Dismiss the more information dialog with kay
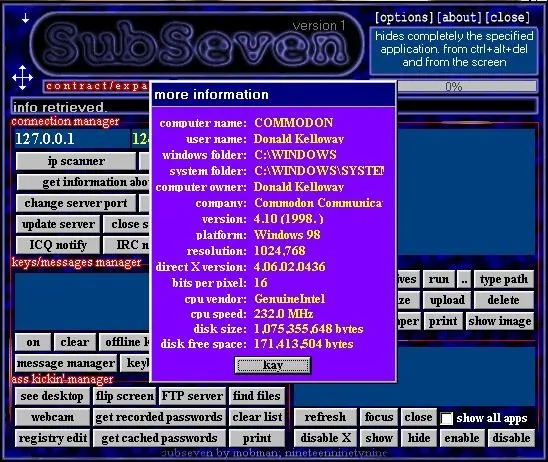 coord(273,365)
